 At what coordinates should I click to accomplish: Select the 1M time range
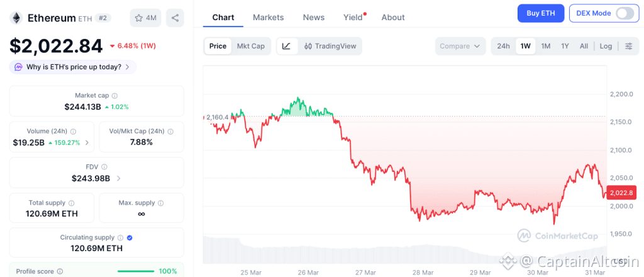pyautogui.click(x=545, y=46)
